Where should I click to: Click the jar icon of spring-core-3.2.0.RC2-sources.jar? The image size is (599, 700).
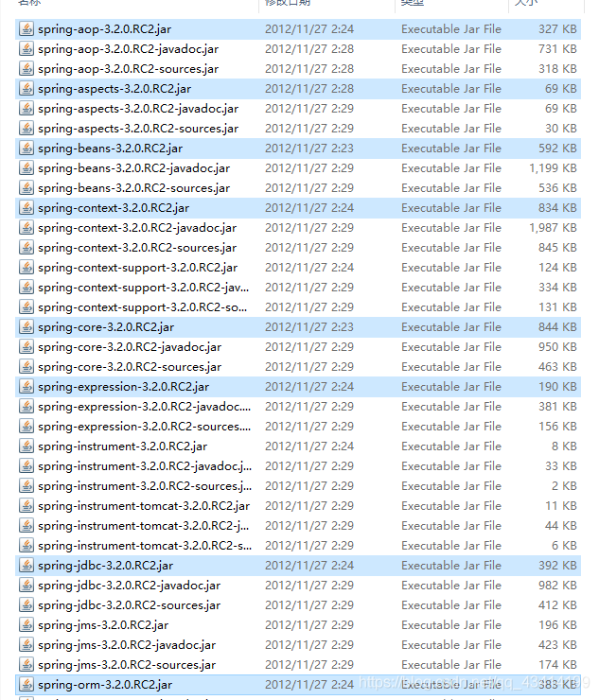tap(26, 367)
